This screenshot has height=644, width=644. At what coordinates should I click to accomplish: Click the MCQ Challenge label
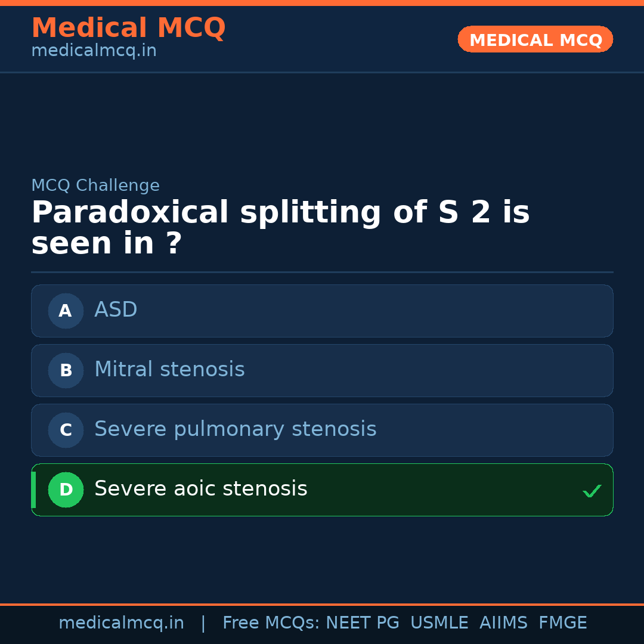(x=95, y=185)
